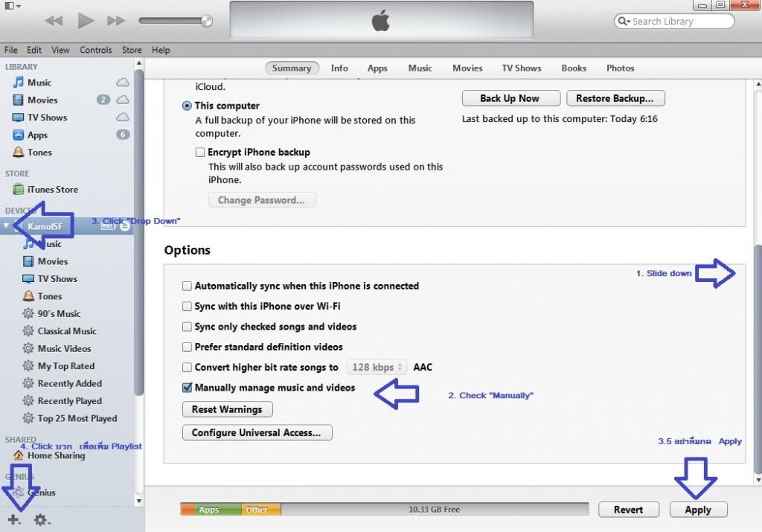Apply the sync settings changes
Screen dimensions: 762x532
698,510
